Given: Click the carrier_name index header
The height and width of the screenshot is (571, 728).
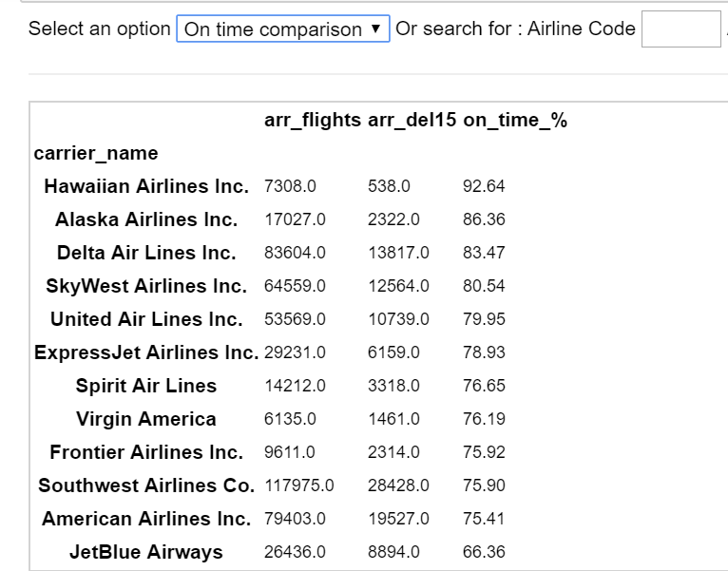Looking at the screenshot, I should (96, 153).
